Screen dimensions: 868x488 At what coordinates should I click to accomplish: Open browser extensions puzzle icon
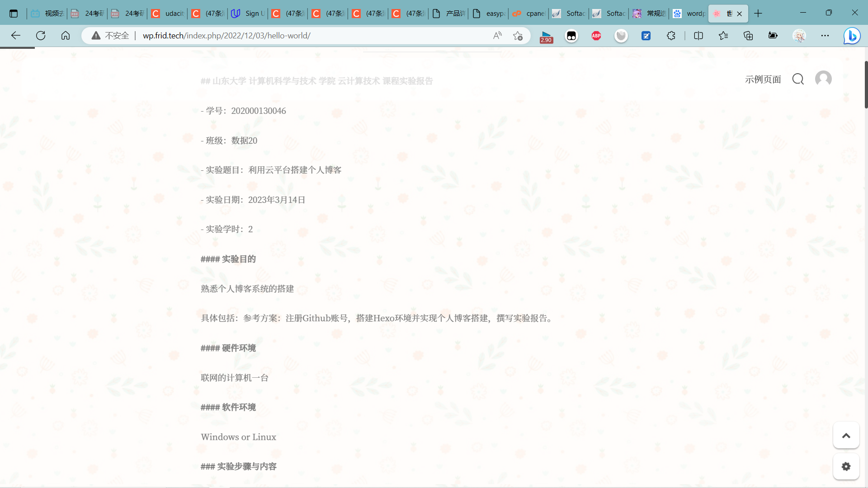click(x=671, y=36)
